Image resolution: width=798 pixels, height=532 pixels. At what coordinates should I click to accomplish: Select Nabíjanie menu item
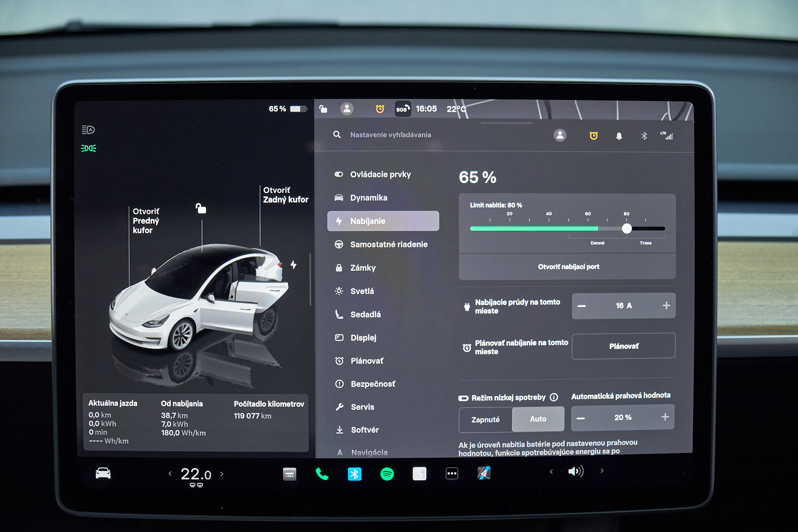pyautogui.click(x=383, y=221)
